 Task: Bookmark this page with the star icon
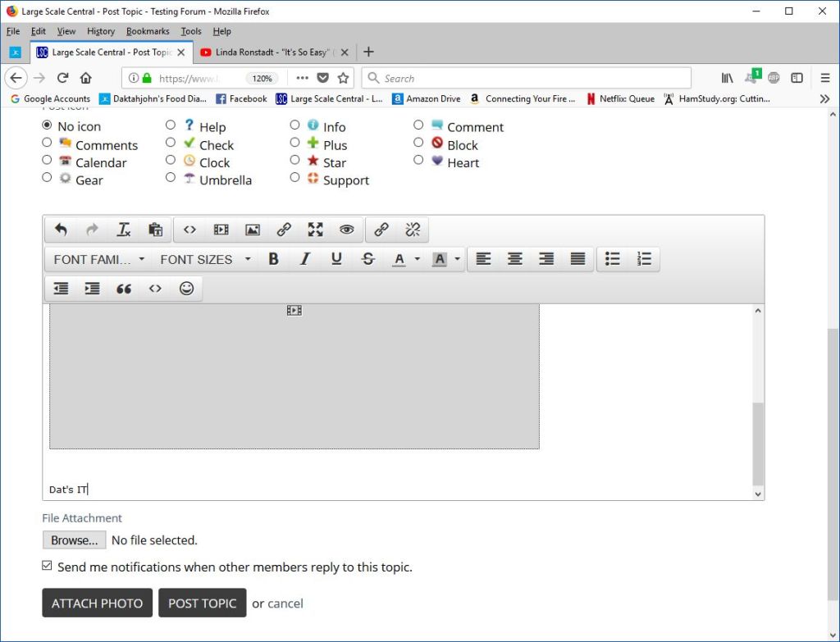(344, 78)
